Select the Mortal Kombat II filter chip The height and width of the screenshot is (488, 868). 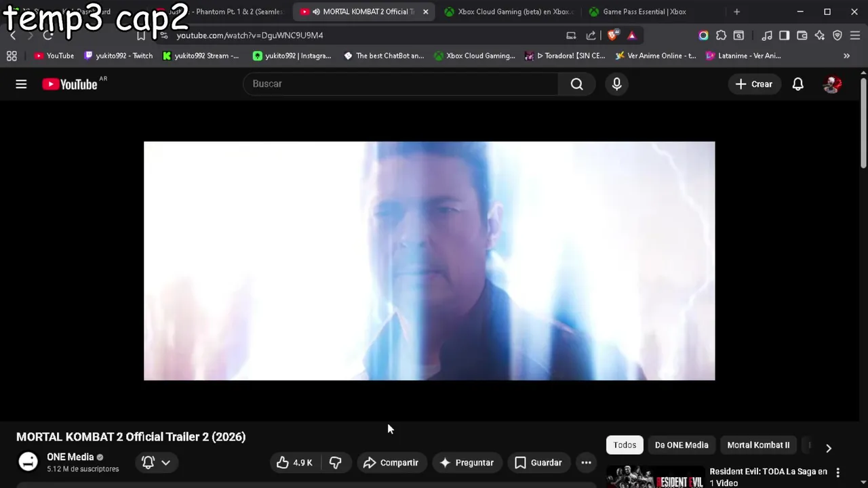coord(758,445)
